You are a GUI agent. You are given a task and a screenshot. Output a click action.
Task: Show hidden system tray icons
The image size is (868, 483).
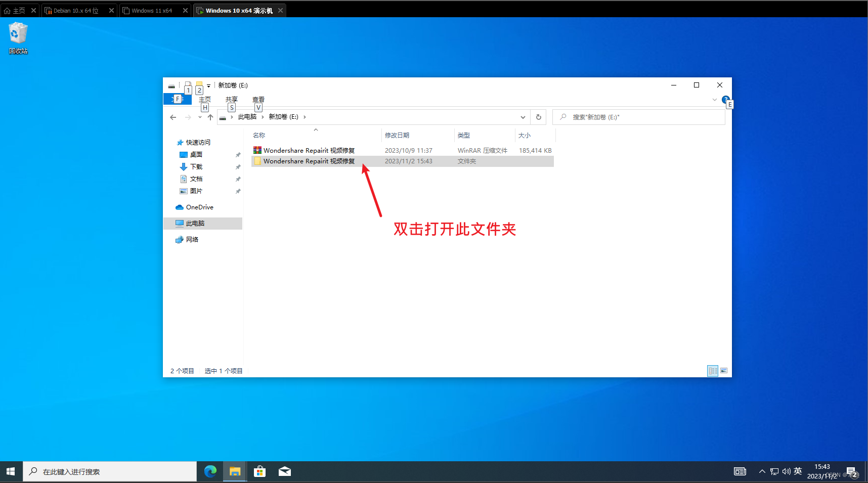pos(762,471)
